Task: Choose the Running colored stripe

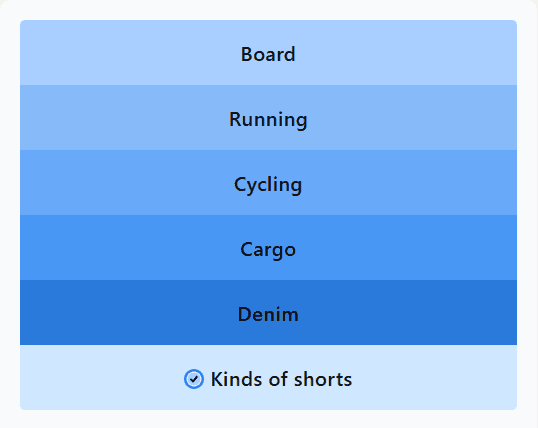Action: click(x=268, y=117)
